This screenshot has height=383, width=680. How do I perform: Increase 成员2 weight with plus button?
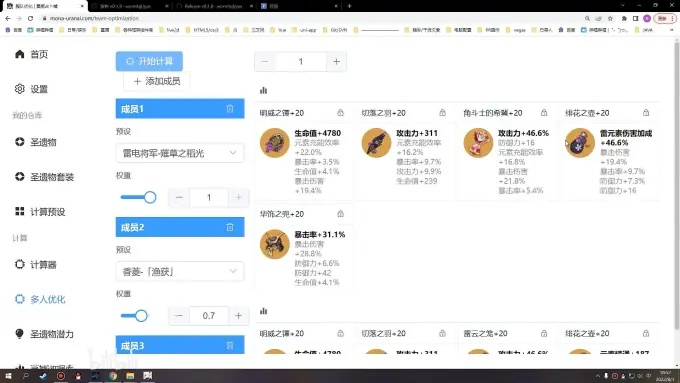(238, 316)
